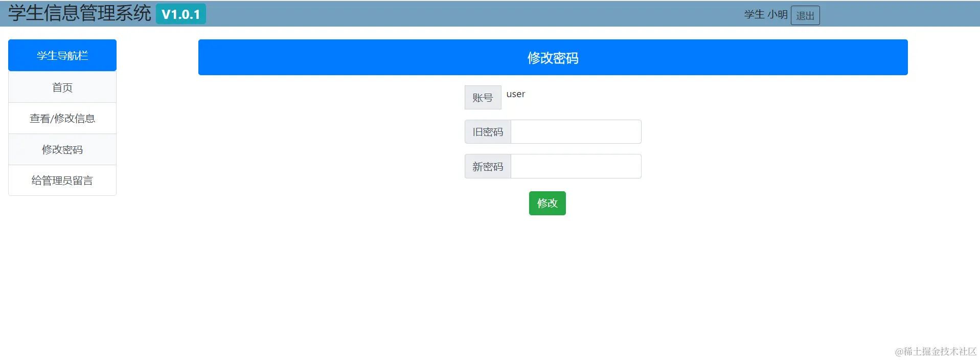This screenshot has width=980, height=360.
Task: Submit with the green 修改 button
Action: point(548,203)
